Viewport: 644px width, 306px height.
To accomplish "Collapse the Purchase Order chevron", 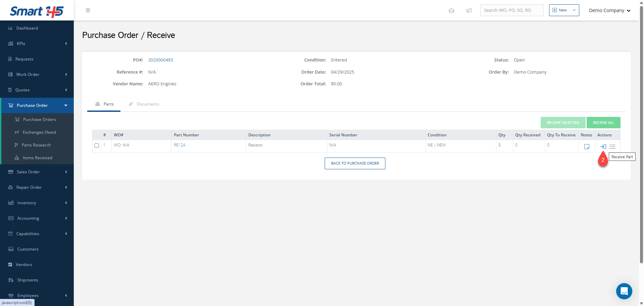I will click(x=66, y=105).
